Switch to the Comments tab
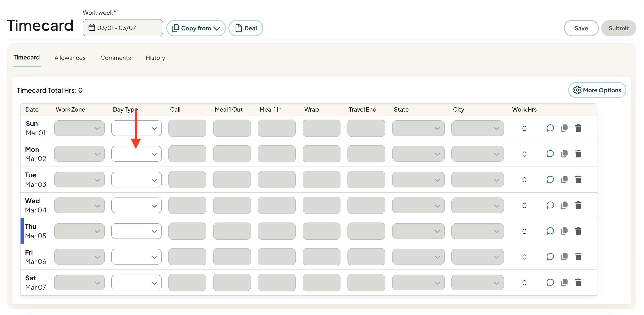This screenshot has width=644, height=315. coord(115,58)
